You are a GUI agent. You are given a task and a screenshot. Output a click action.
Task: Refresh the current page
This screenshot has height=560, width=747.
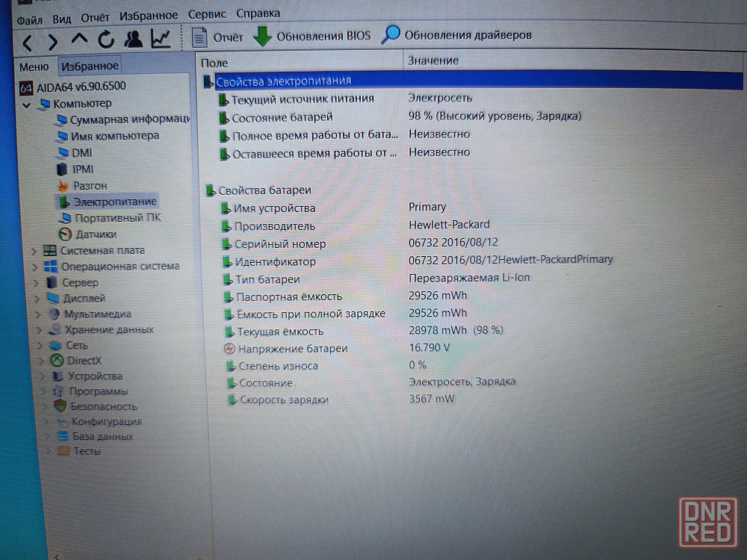(106, 40)
